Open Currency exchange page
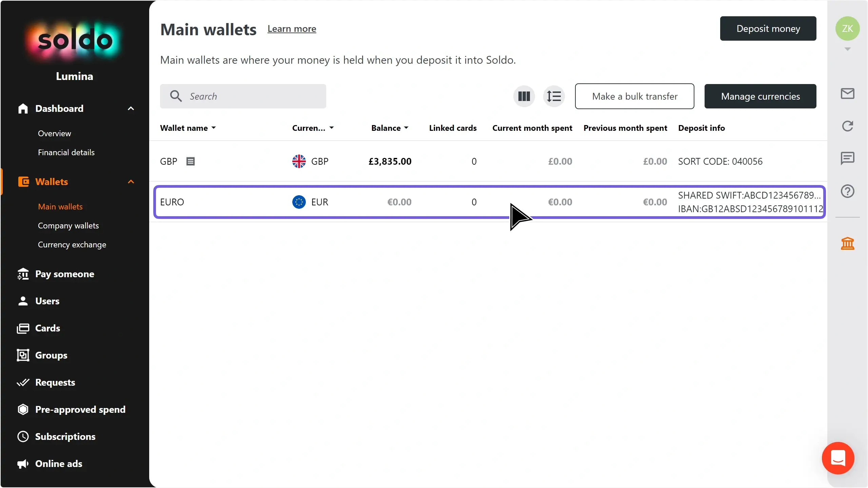Screen dimensions: 868x488 (x=72, y=245)
